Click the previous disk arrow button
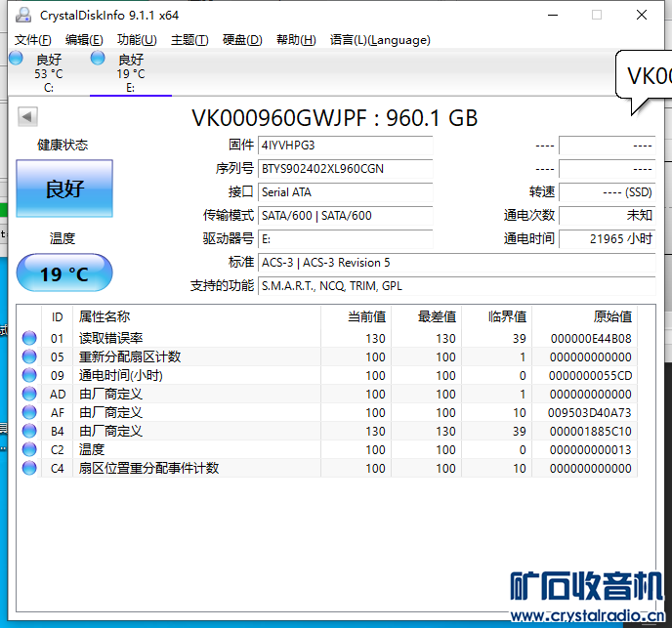Viewport: 672px width, 628px height. (x=27, y=117)
